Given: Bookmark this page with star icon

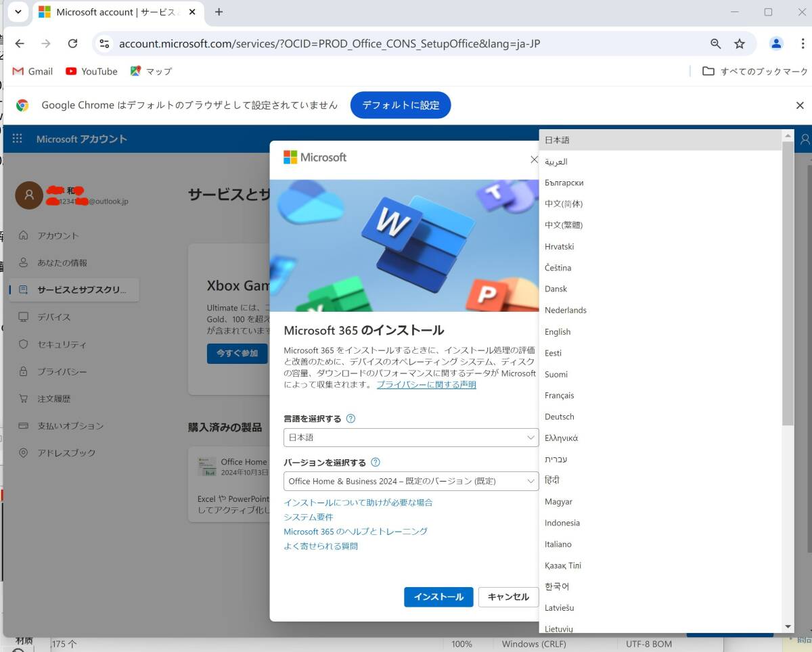Looking at the screenshot, I should pyautogui.click(x=740, y=44).
